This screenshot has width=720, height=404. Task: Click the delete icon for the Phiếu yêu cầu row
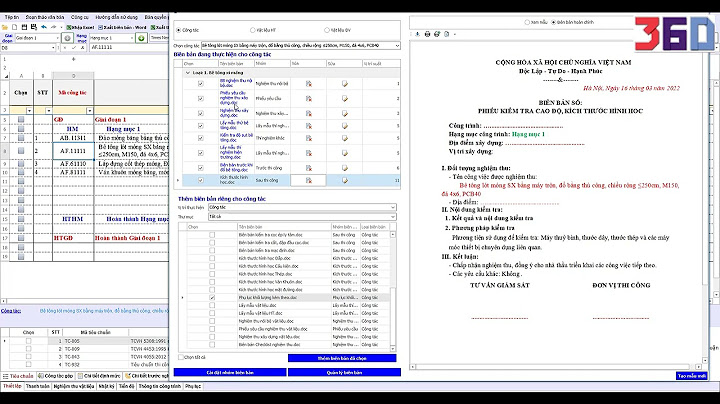tap(309, 98)
